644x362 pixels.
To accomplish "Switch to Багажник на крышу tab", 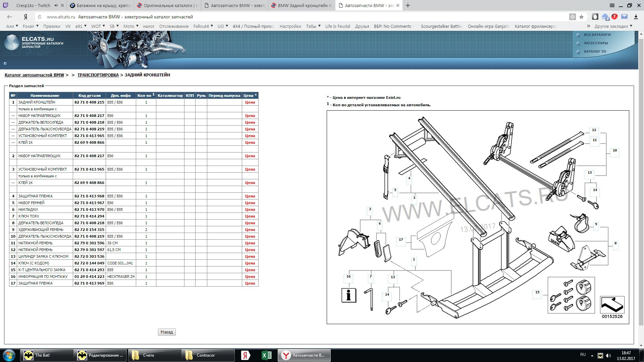I will click(101, 5).
